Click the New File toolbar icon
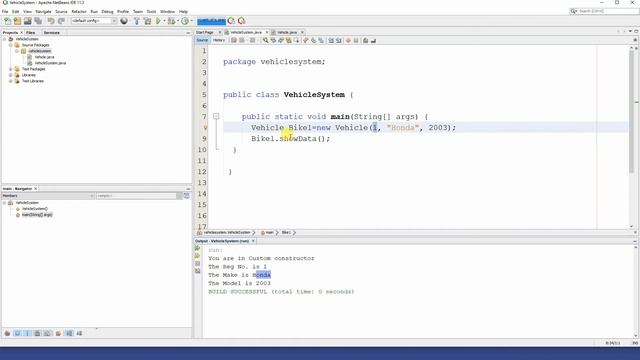The height and width of the screenshot is (360, 640). click(x=7, y=21)
